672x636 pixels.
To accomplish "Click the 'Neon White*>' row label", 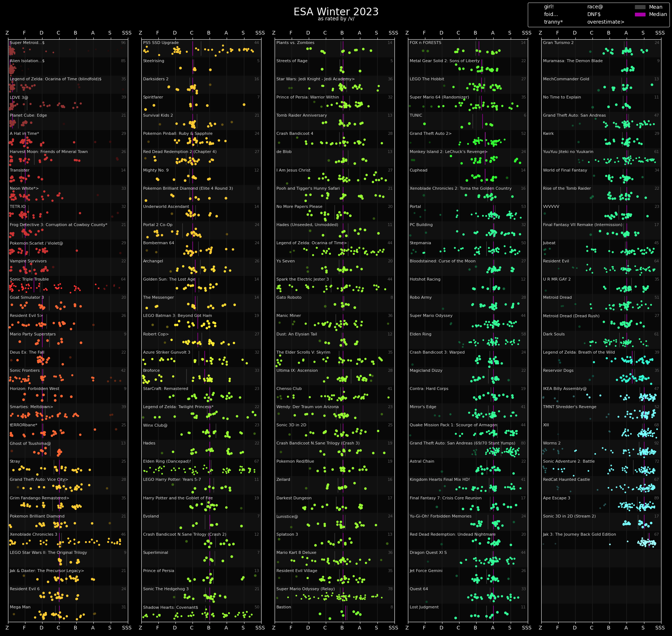I will 24,188.
